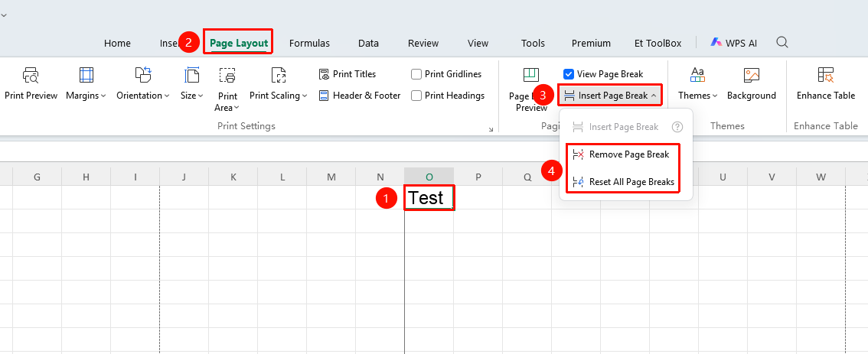Select column header Q
The width and height of the screenshot is (868, 354).
pos(527,177)
